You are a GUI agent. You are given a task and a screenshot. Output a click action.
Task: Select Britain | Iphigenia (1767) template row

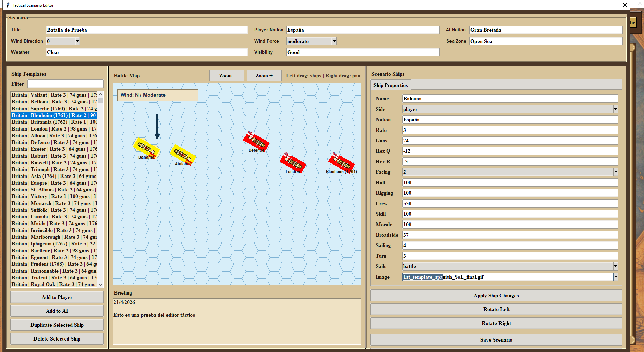[x=54, y=244]
